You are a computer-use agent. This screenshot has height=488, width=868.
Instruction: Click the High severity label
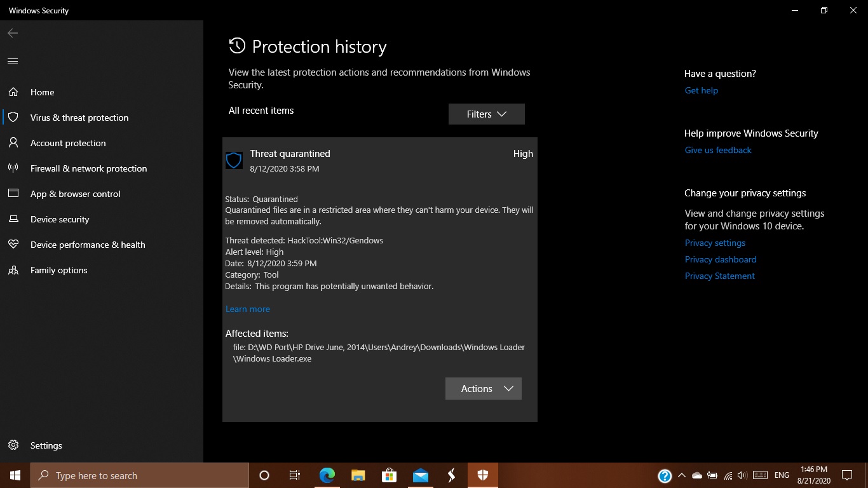point(523,154)
